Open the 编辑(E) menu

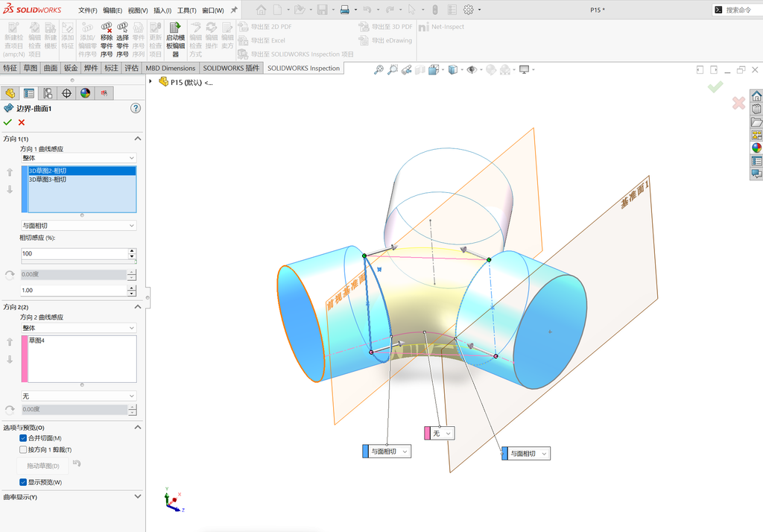coord(113,10)
